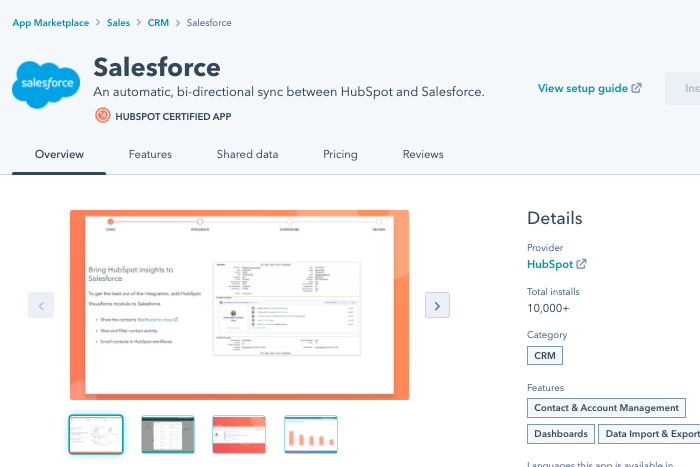Click Contact & Account Management feature tag
The width and height of the screenshot is (700, 467).
(x=606, y=408)
